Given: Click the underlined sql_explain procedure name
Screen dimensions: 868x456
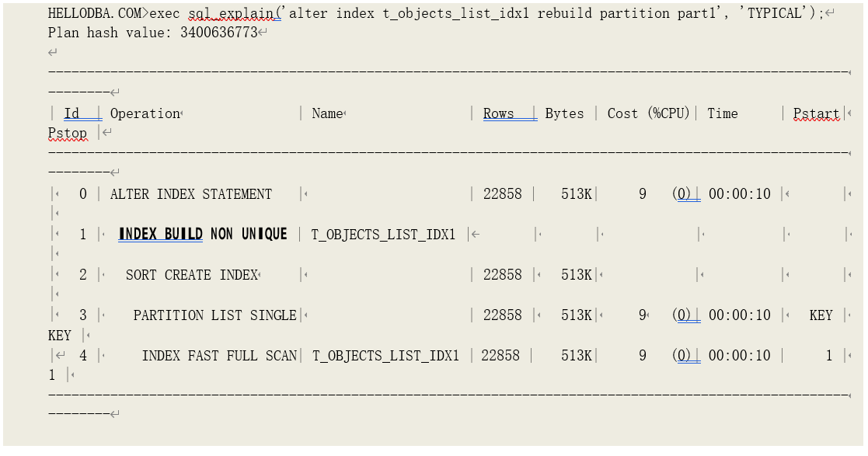Looking at the screenshot, I should click(234, 13).
